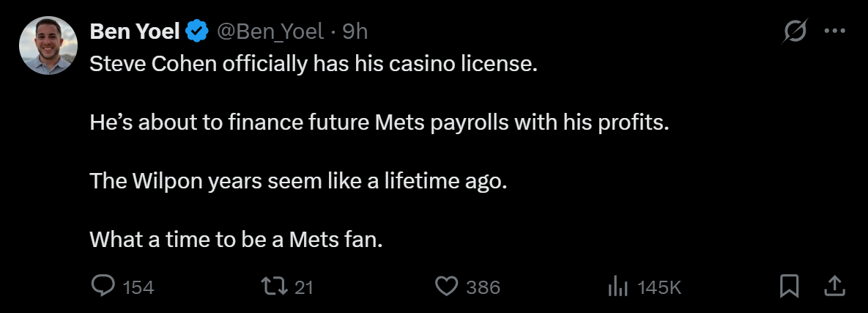Viewport: 868px width, 313px height.
Task: Click the blue verified checkmark badge
Action: click(196, 31)
